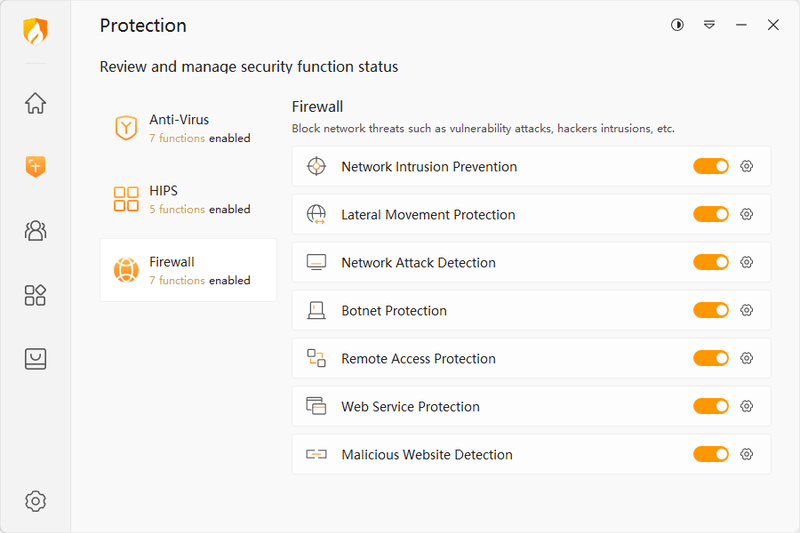
Task: Open the tools grid sidebar icon
Action: tap(35, 295)
